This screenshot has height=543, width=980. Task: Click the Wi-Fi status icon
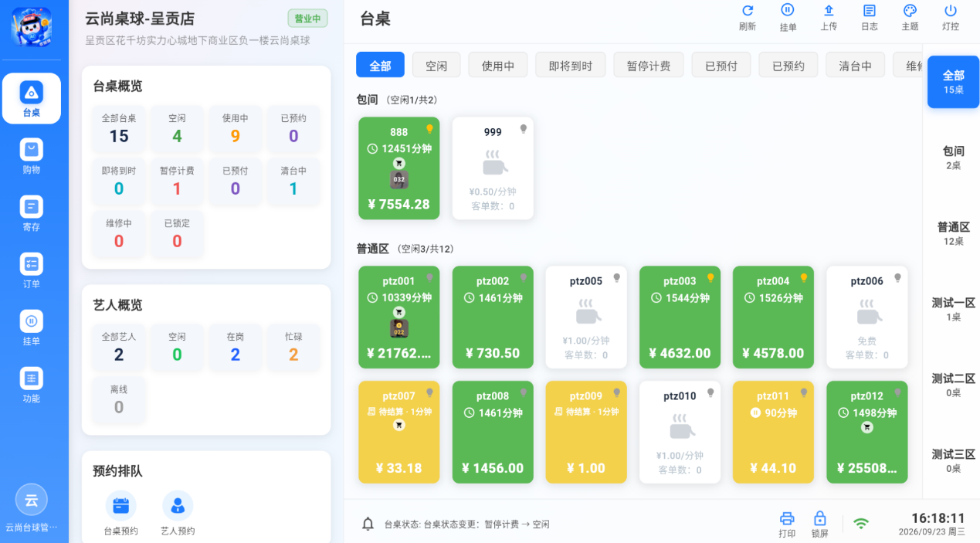tap(861, 524)
